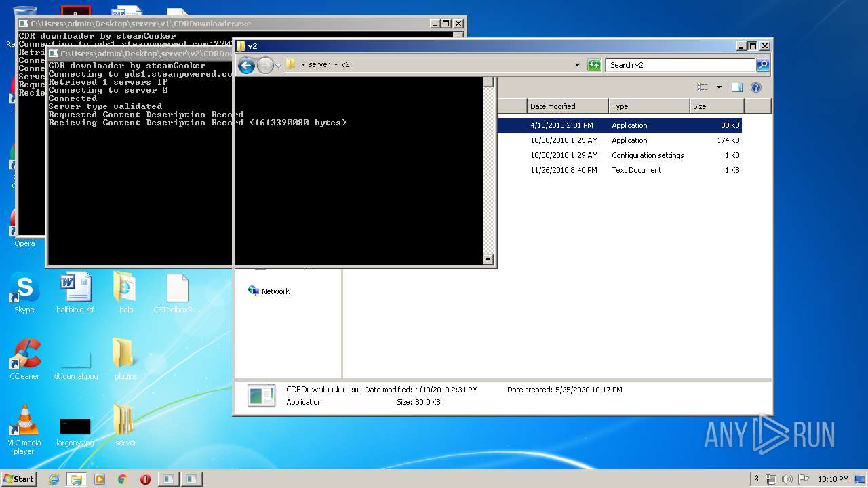The height and width of the screenshot is (488, 868).
Task: Open network status tray icon
Action: click(x=771, y=479)
